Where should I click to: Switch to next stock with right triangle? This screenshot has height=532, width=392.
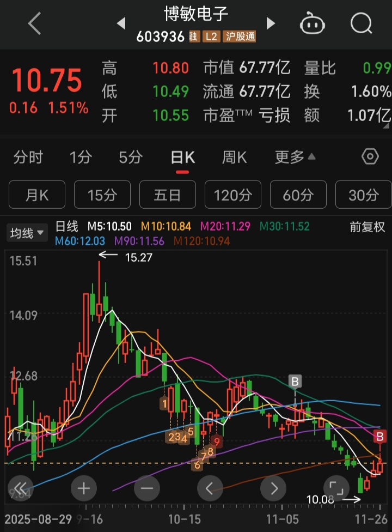point(271,23)
